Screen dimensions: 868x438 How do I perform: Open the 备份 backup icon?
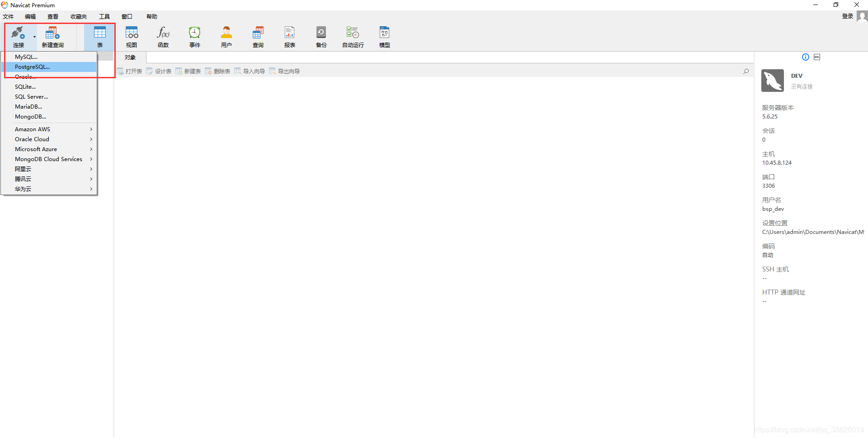(321, 37)
